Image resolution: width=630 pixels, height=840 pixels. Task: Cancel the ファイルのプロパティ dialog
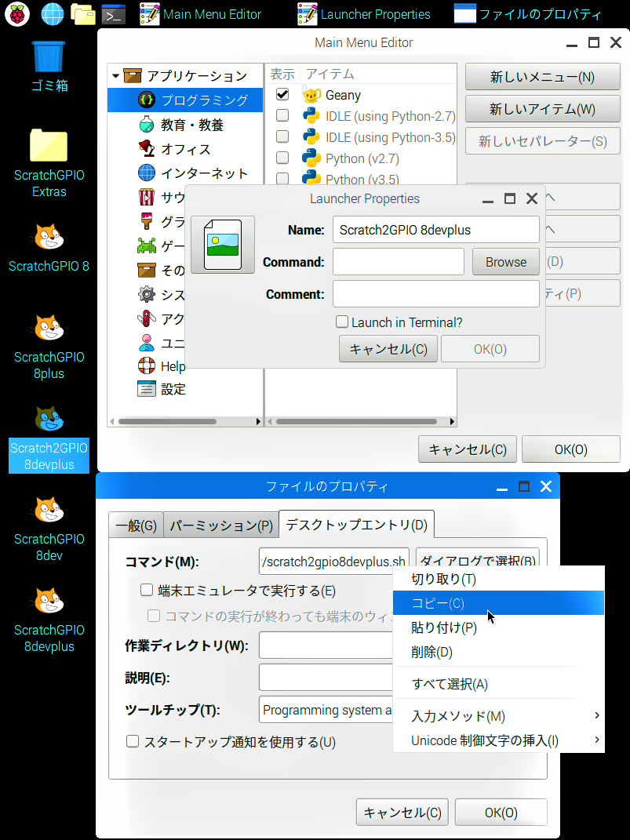pyautogui.click(x=402, y=812)
